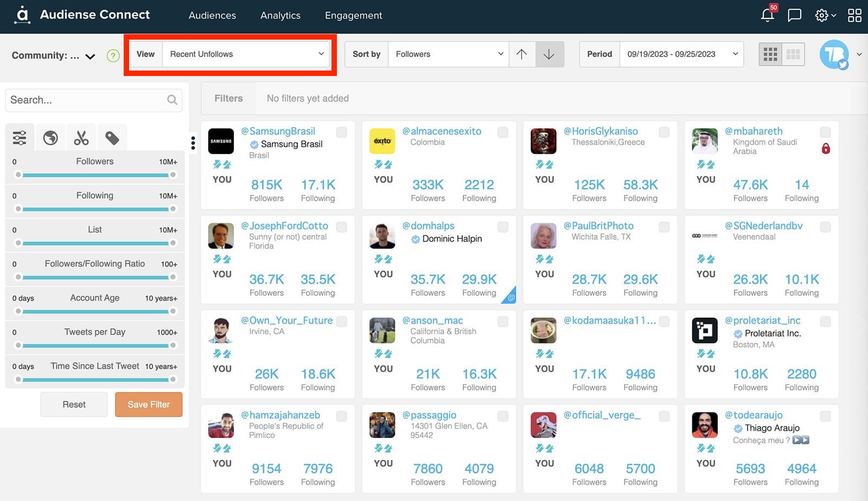The width and height of the screenshot is (868, 501).
Task: Open the messages chat bubble icon
Action: point(794,15)
